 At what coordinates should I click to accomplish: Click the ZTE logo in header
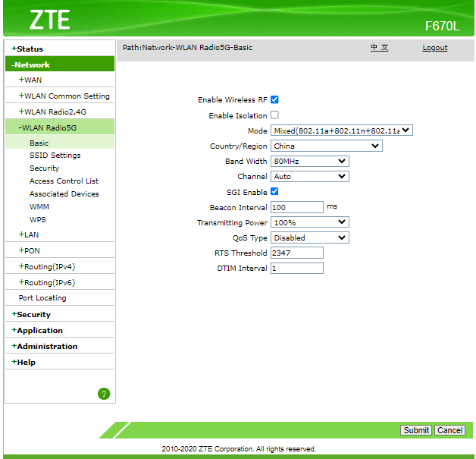49,20
